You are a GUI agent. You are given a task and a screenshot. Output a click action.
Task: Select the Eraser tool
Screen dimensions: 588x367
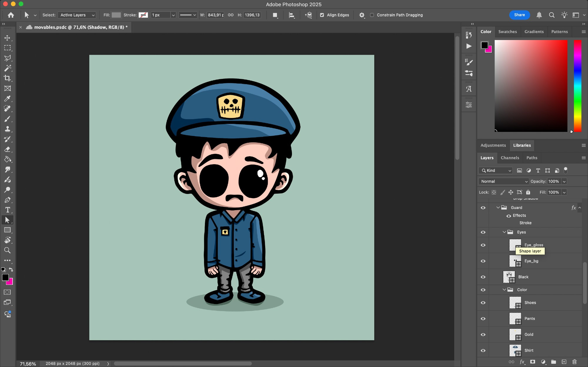coord(7,149)
